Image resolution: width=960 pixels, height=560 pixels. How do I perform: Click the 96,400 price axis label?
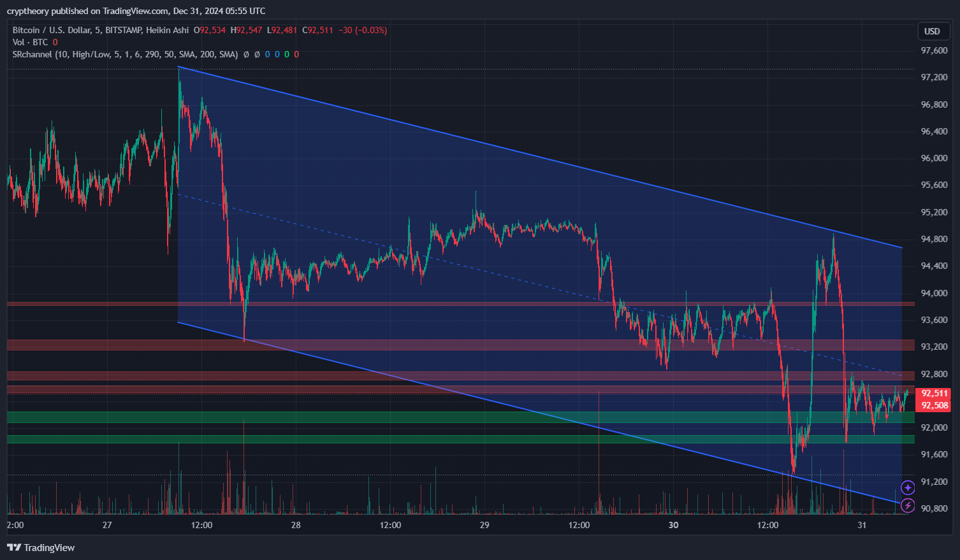(935, 131)
